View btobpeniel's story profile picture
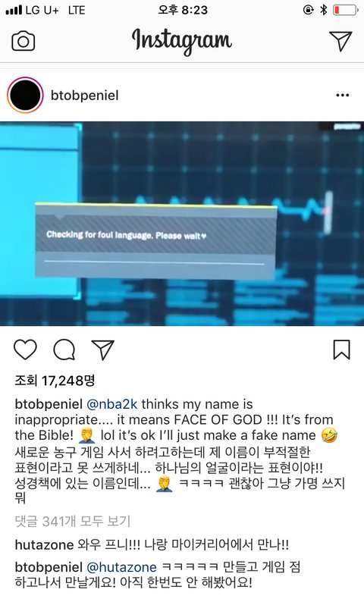Image resolution: width=364 pixels, height=599 pixels. coord(25,95)
